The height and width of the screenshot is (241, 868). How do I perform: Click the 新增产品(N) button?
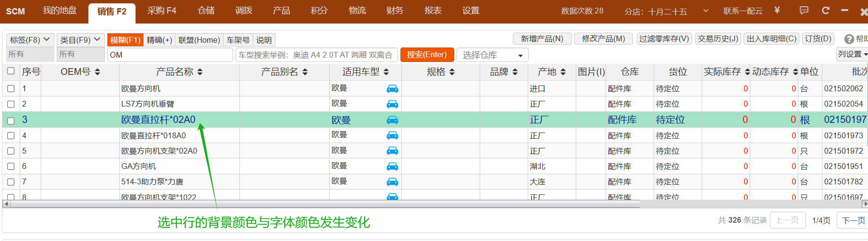tap(542, 39)
